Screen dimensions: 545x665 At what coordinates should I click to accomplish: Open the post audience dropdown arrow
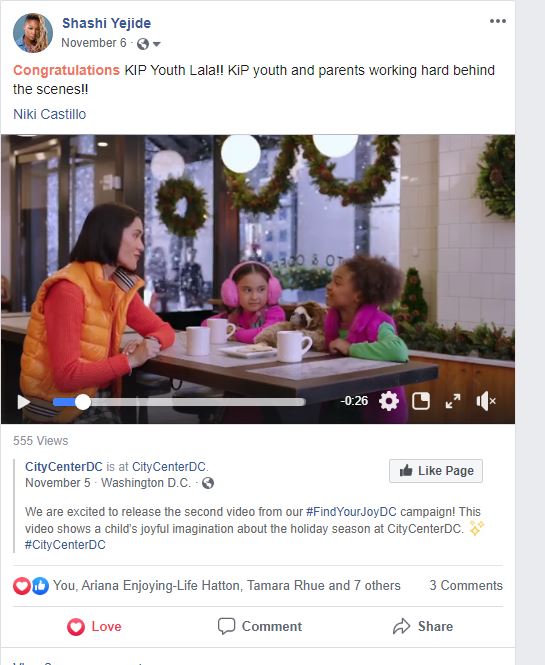pyautogui.click(x=157, y=44)
